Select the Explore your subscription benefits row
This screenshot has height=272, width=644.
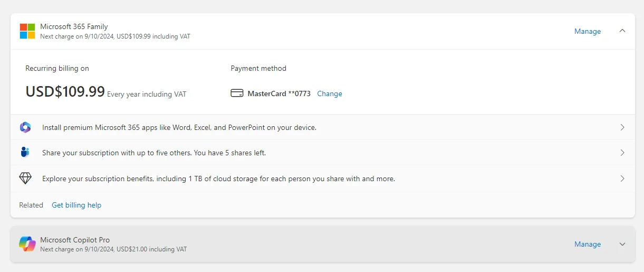pos(323,179)
